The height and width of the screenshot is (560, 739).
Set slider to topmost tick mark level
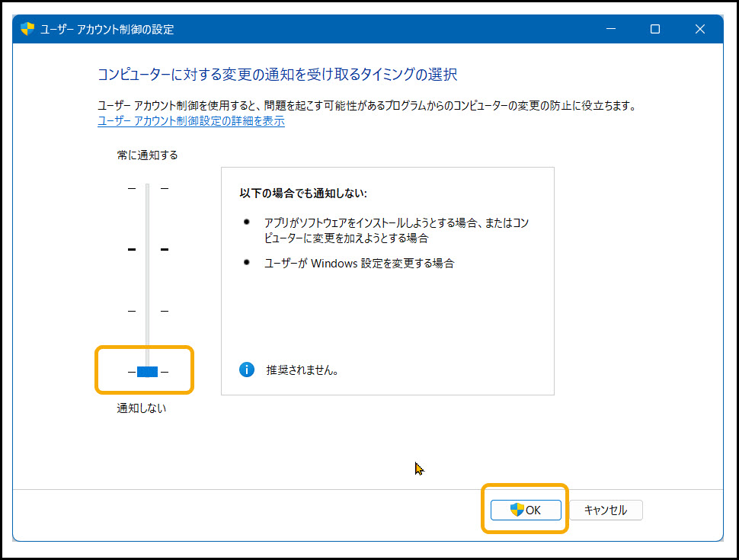(148, 188)
